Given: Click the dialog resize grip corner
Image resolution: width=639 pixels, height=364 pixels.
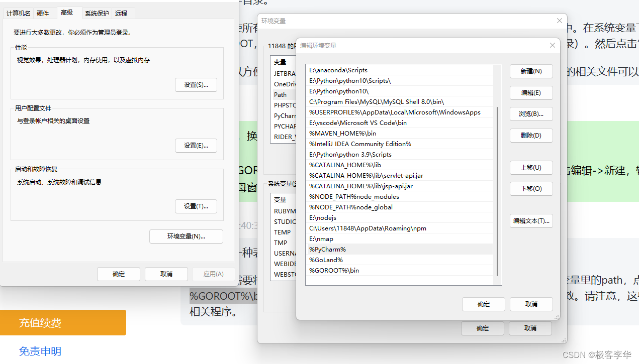Looking at the screenshot, I should 556,317.
